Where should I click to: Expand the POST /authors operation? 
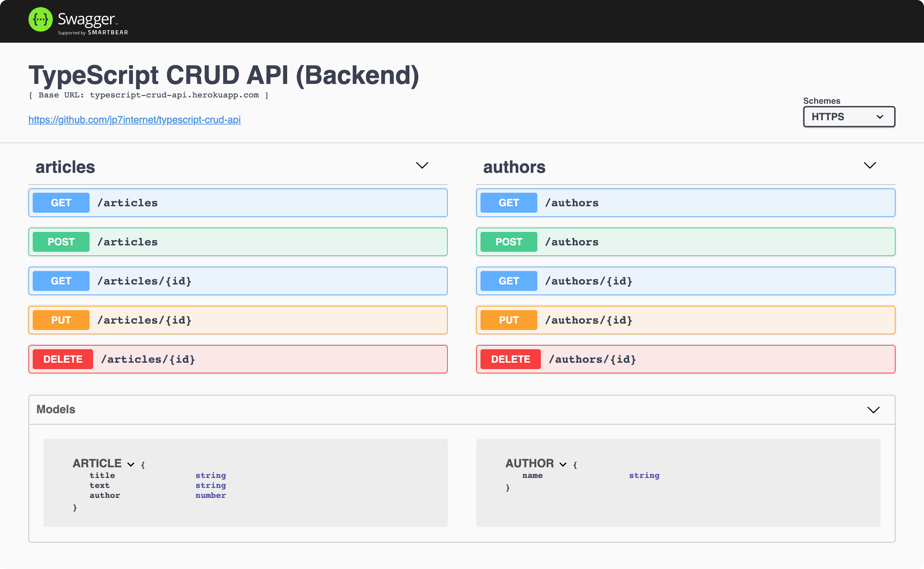[685, 242]
